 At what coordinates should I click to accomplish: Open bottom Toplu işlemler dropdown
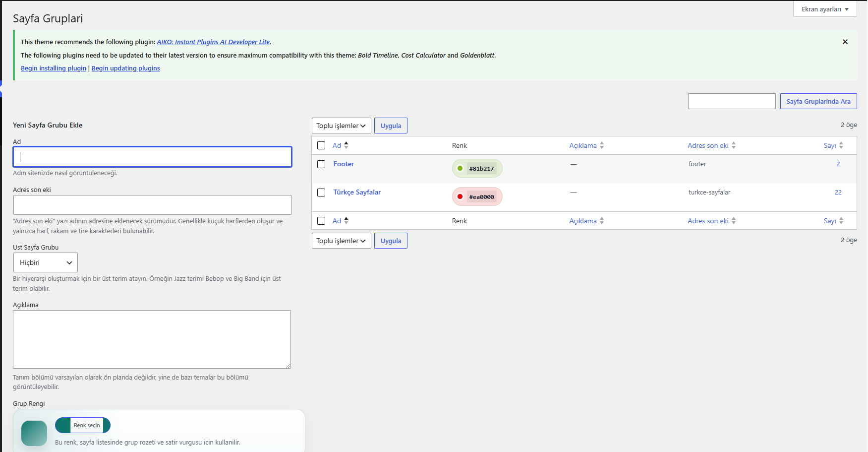pos(342,241)
